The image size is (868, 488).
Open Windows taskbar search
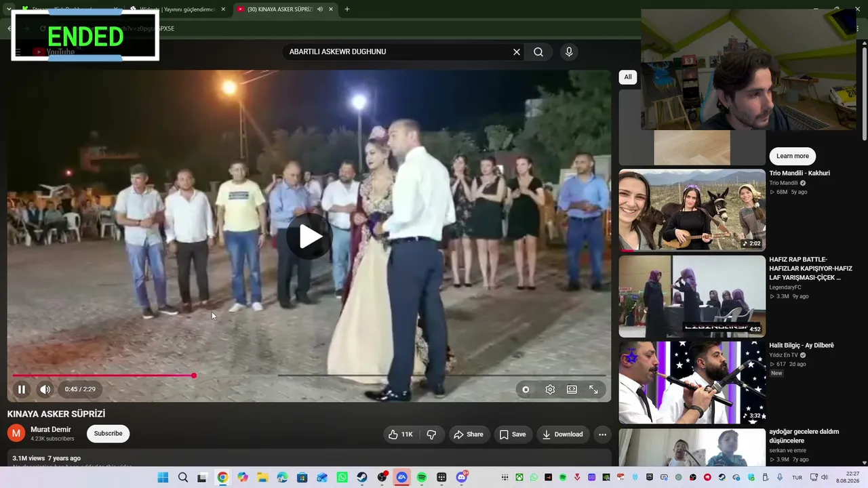[183, 478]
